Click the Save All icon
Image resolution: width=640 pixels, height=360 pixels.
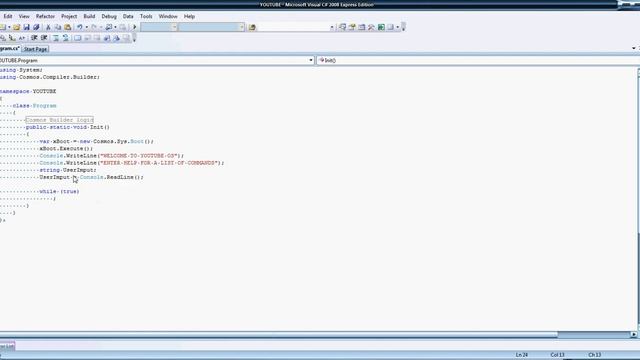click(x=36, y=27)
